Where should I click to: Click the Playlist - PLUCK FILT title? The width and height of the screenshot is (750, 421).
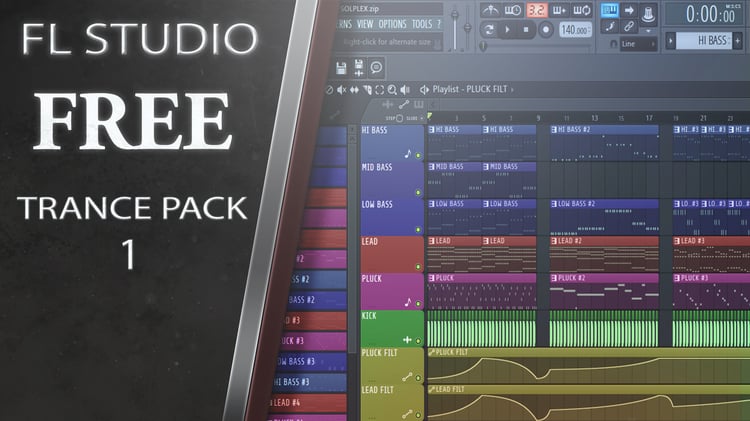[x=470, y=89]
